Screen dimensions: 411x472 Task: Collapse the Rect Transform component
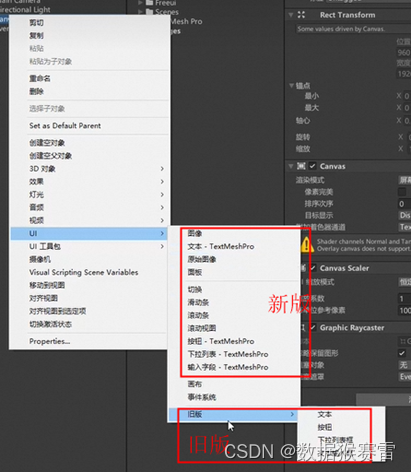(x=291, y=15)
